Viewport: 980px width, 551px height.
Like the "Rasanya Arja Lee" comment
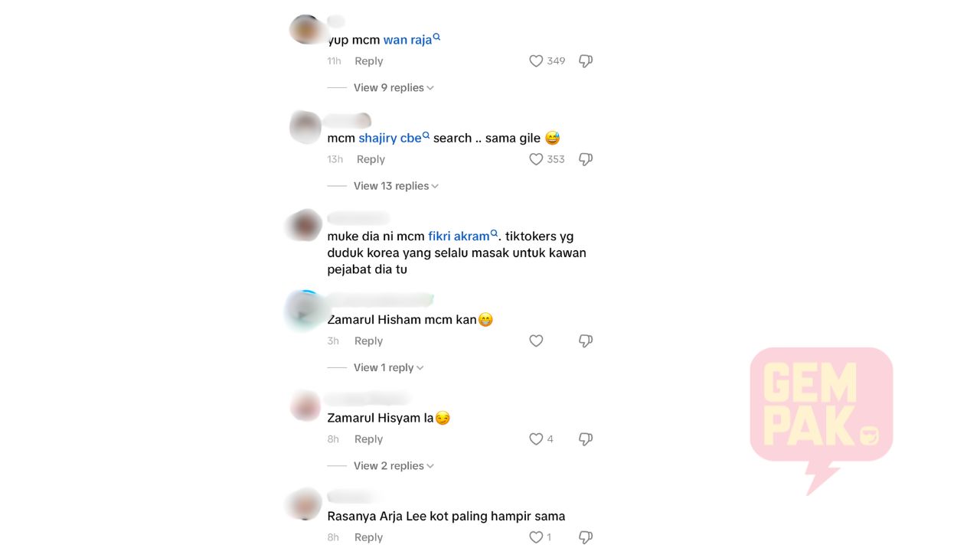[x=536, y=537]
